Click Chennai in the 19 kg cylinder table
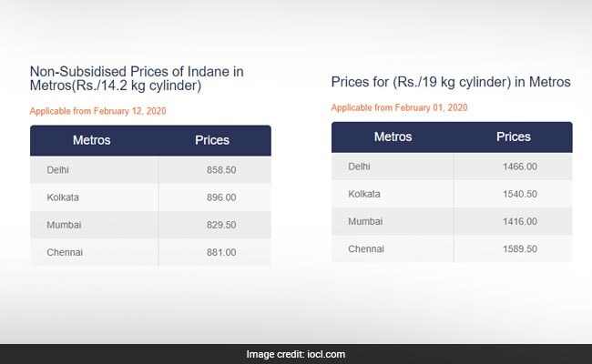Viewport: 592px width, 364px height. [x=367, y=248]
